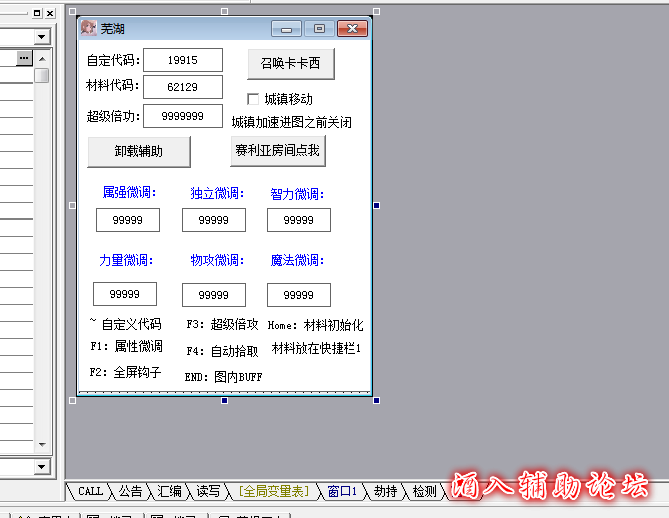The width and height of the screenshot is (669, 518).
Task: Click the 卸载辅助 button
Action: 139,152
